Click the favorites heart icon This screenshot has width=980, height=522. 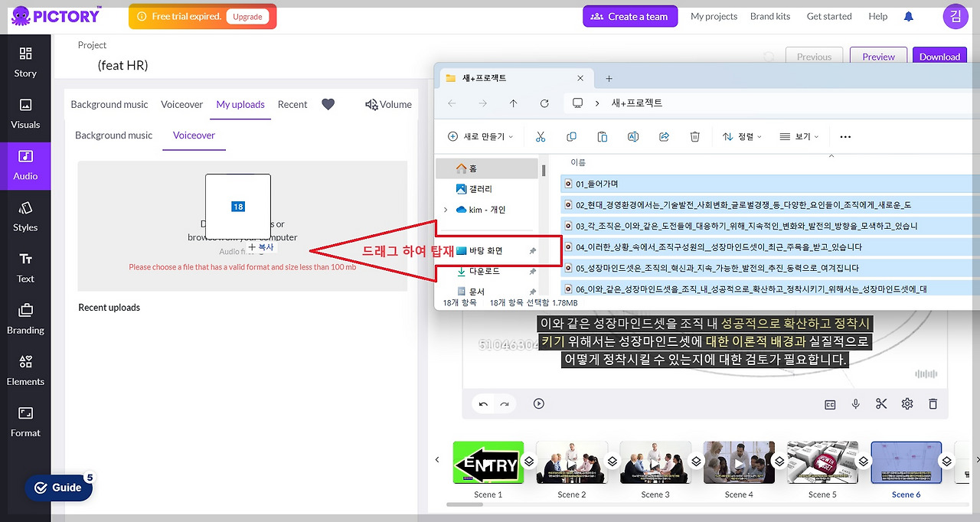[328, 104]
